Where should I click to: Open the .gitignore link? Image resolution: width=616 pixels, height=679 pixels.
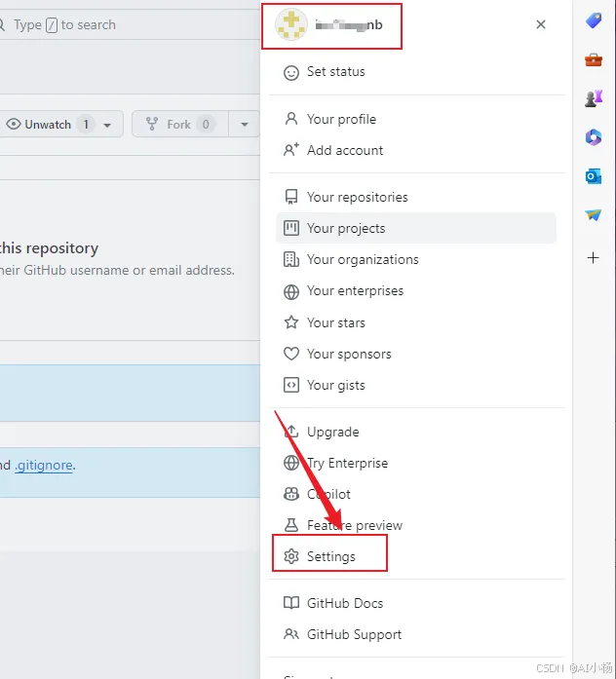[44, 465]
